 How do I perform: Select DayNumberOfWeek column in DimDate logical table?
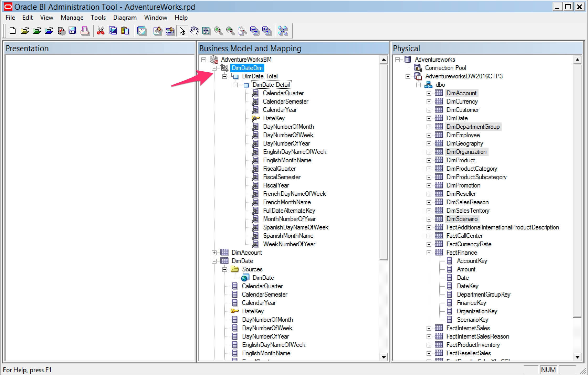point(267,328)
